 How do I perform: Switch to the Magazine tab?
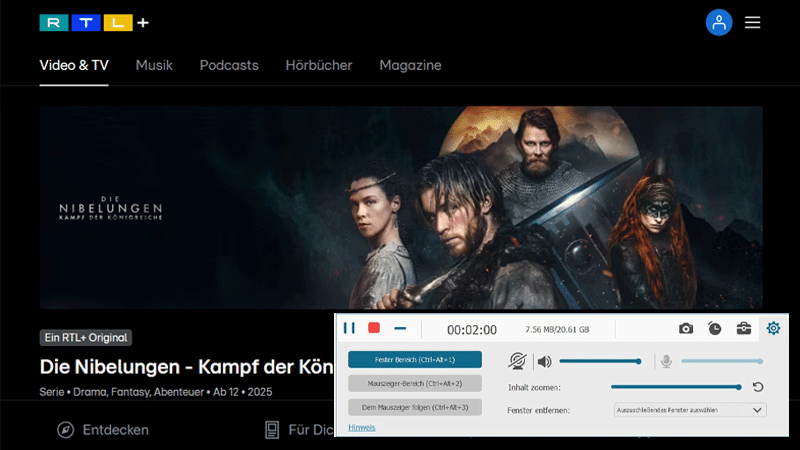(x=410, y=65)
